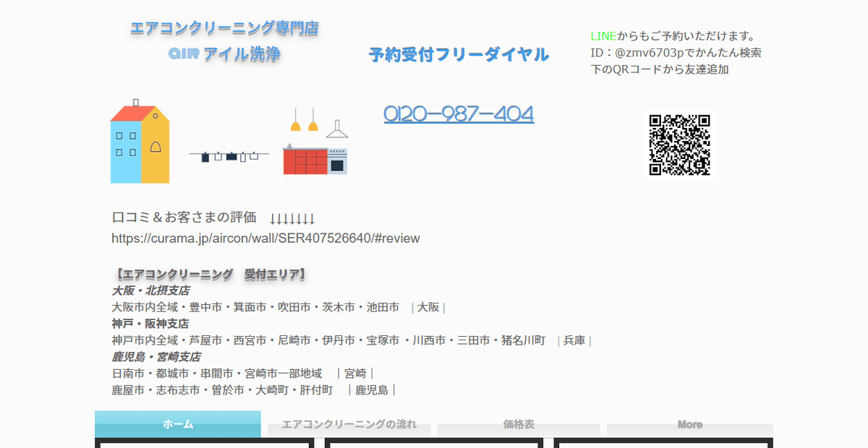868x448 pixels.
Task: Click the 鹿児島・宮崎支店 branch heading
Action: coord(156,357)
